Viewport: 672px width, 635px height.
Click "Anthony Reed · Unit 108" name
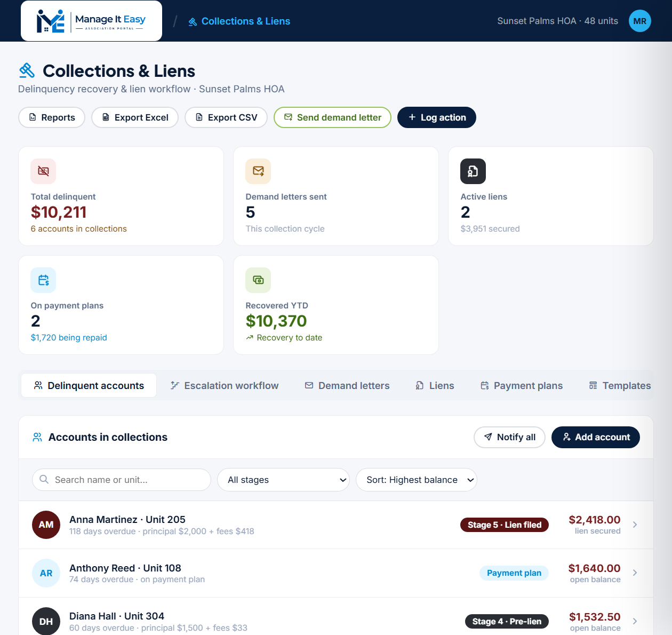(125, 568)
